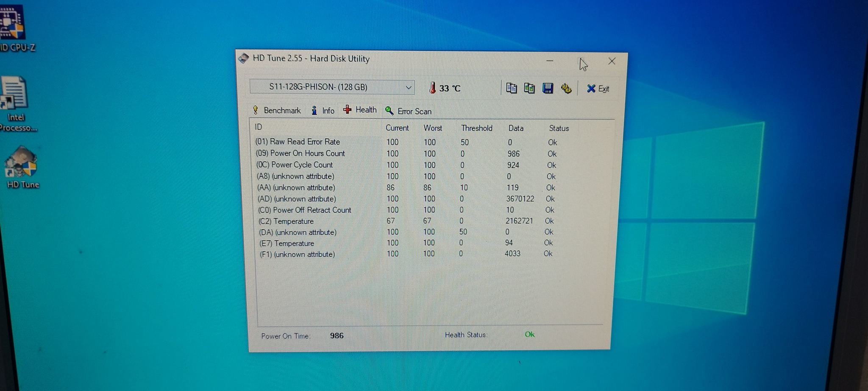Select the Intel Processor desktop shortcut
The height and width of the screenshot is (391, 868).
tap(16, 104)
